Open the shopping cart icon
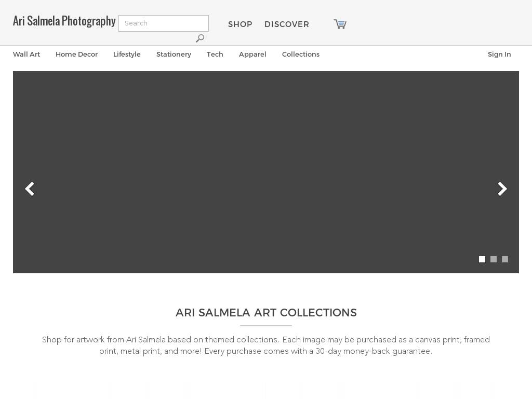The height and width of the screenshot is (399, 532). point(340,24)
